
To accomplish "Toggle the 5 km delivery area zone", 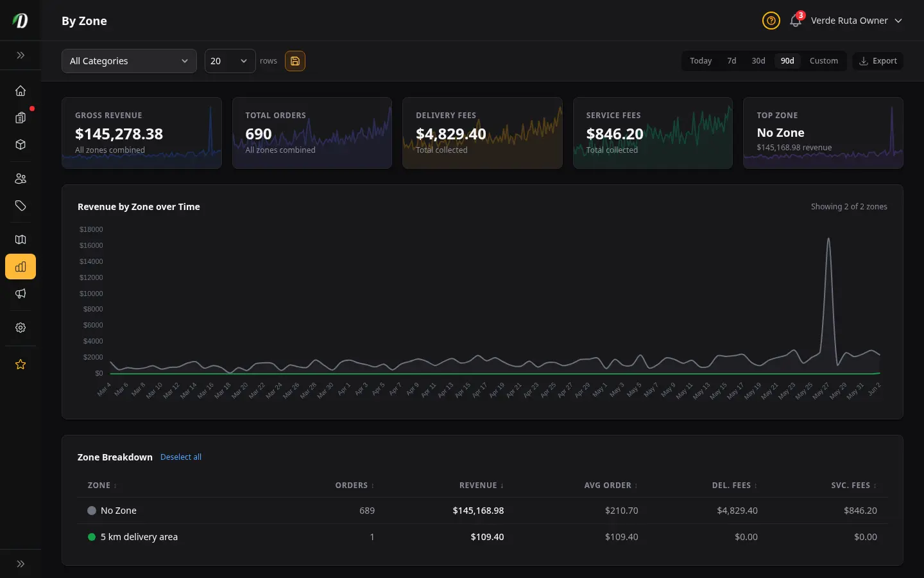I will 483,537.
